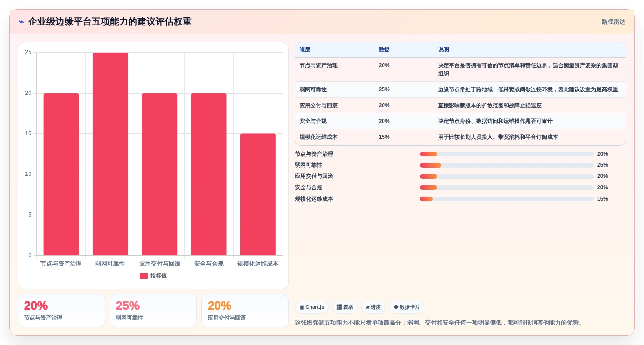The image size is (644, 345).
Task: Click the lightning icon beside the title
Action: pyautogui.click(x=21, y=22)
